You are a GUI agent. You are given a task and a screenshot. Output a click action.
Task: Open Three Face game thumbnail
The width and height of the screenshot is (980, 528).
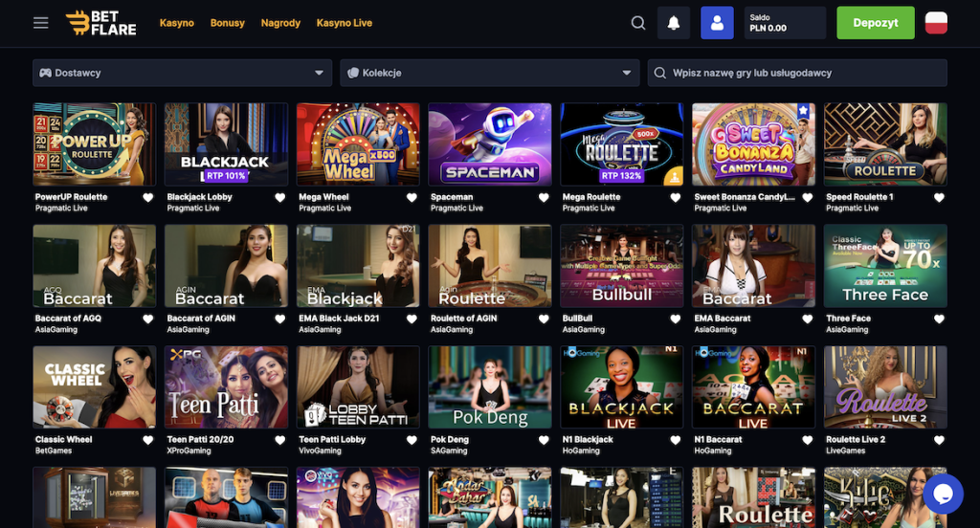coord(885,266)
